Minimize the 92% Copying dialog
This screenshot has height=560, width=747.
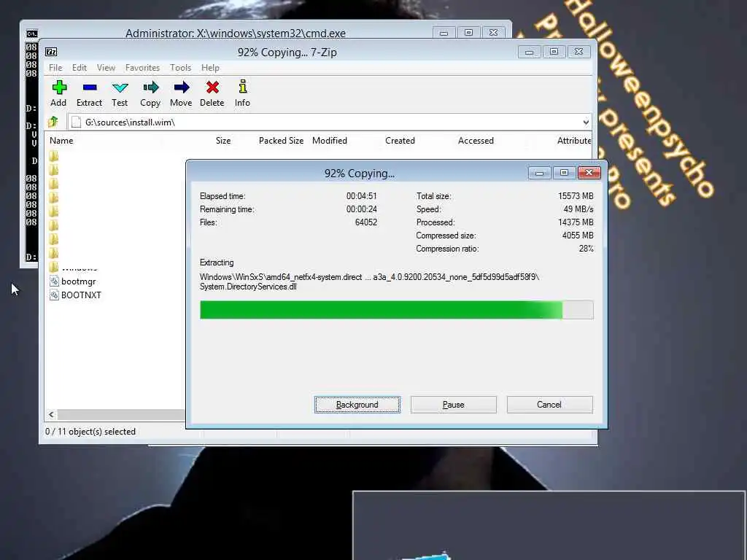539,172
